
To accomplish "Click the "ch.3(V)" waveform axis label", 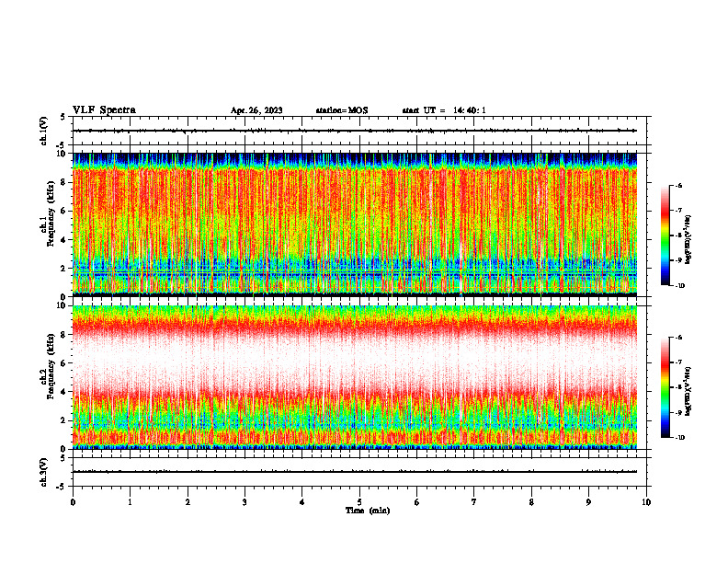I will click(x=43, y=472).
